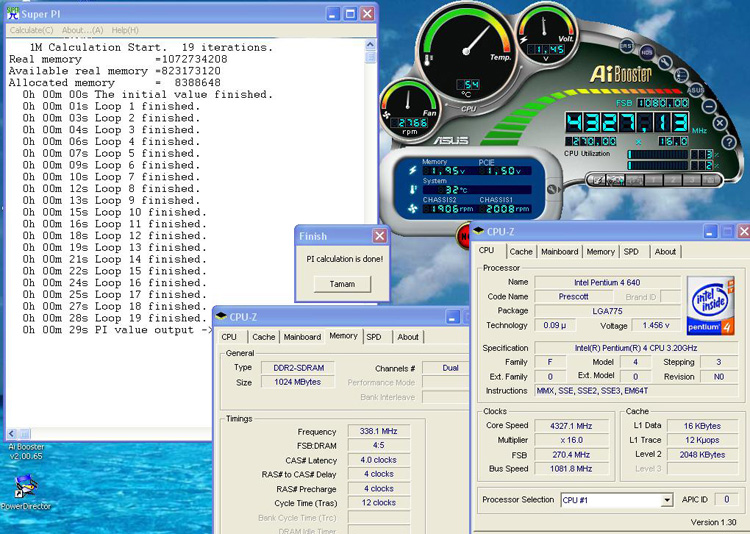This screenshot has height=534, width=750.
Task: Click the ASUS round logo button
Action: pyautogui.click(x=695, y=89)
